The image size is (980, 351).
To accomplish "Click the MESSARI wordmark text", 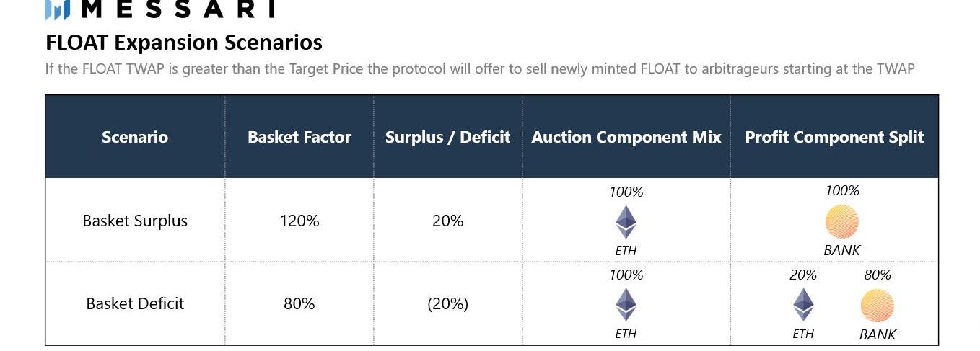I will [x=179, y=9].
